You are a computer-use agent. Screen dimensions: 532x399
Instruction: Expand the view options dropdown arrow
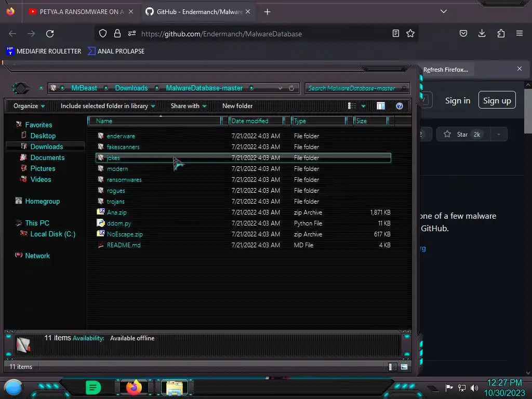click(363, 107)
